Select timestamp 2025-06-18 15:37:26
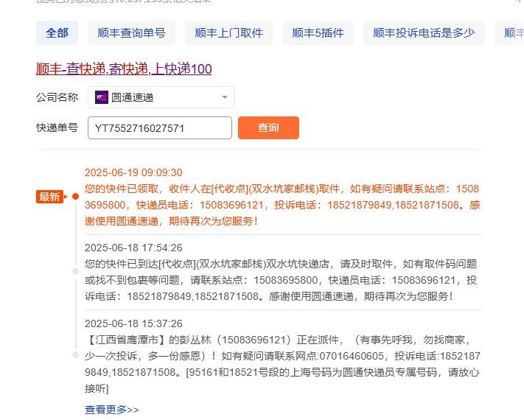The height and width of the screenshot is (420, 524). click(133, 323)
